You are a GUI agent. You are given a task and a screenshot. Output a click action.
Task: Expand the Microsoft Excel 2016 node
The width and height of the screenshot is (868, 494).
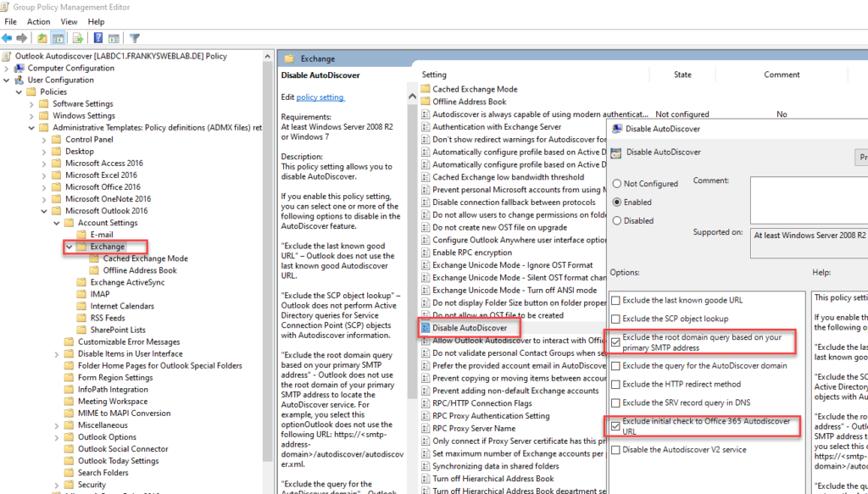coord(44,175)
